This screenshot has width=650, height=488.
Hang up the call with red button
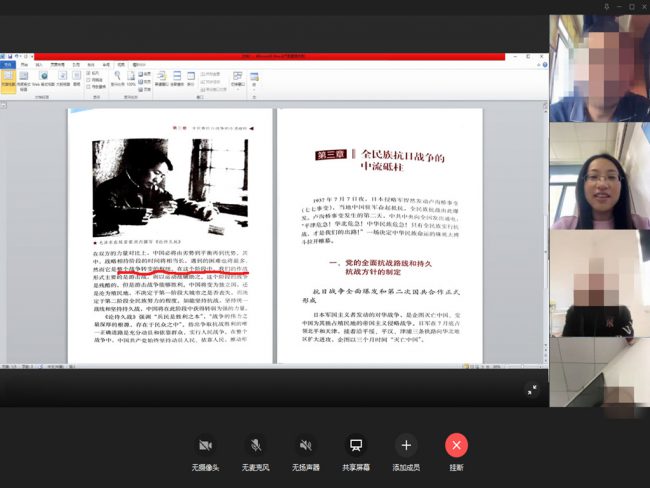[456, 445]
